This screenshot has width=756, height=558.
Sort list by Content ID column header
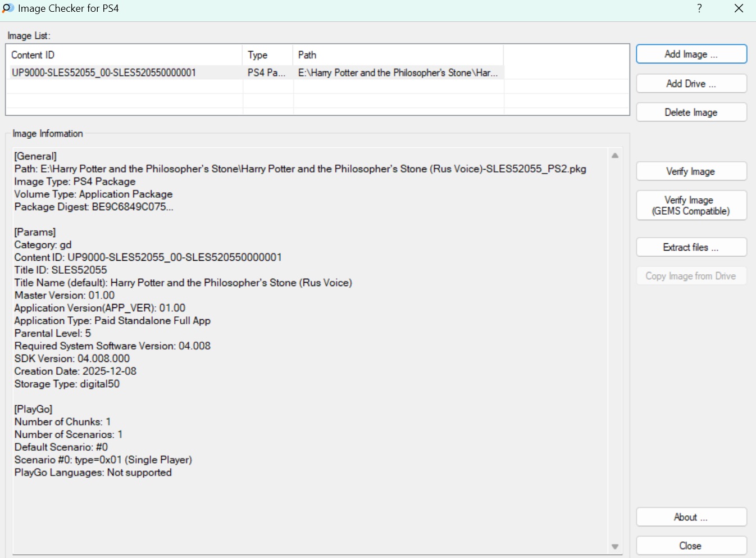point(124,55)
